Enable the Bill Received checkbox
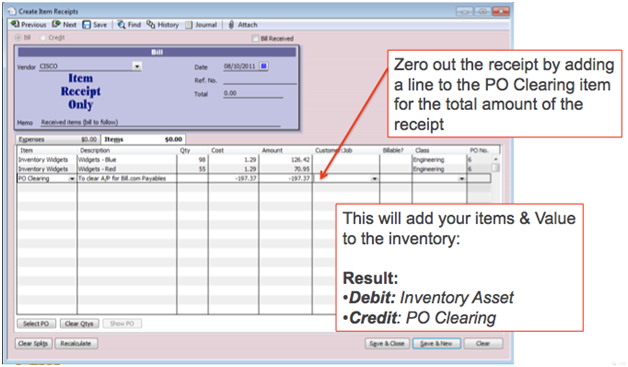The image size is (628, 367). [255, 38]
